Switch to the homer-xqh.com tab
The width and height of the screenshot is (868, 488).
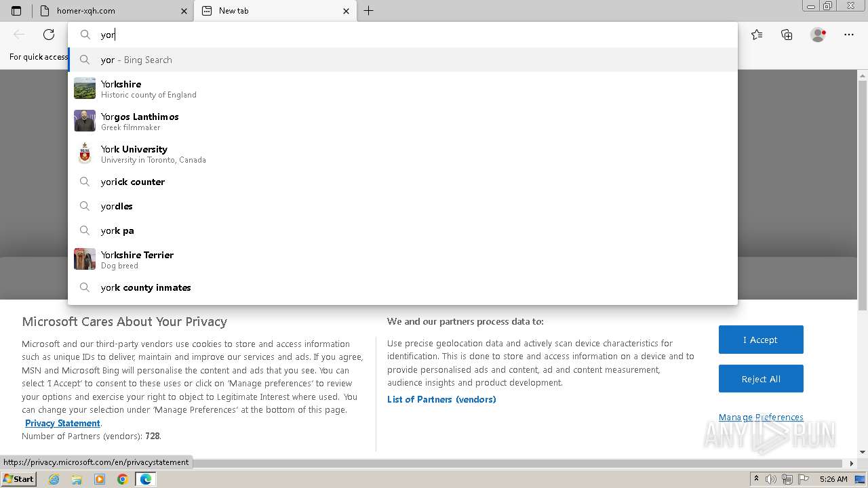pos(113,11)
